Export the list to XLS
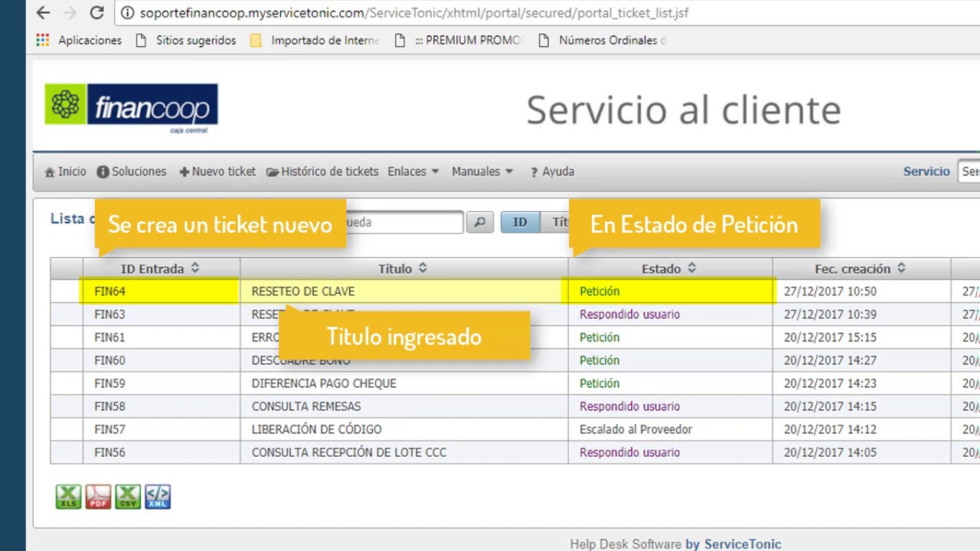The image size is (980, 551). point(68,497)
